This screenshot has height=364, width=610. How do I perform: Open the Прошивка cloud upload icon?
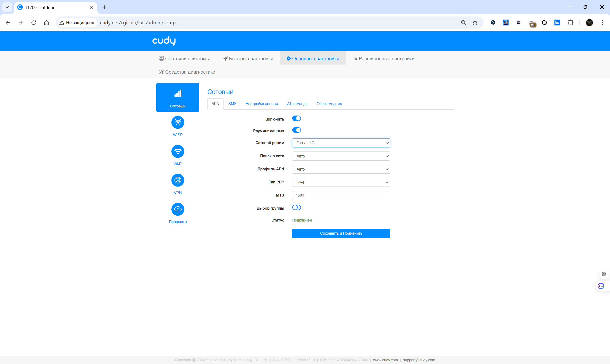pos(178,209)
